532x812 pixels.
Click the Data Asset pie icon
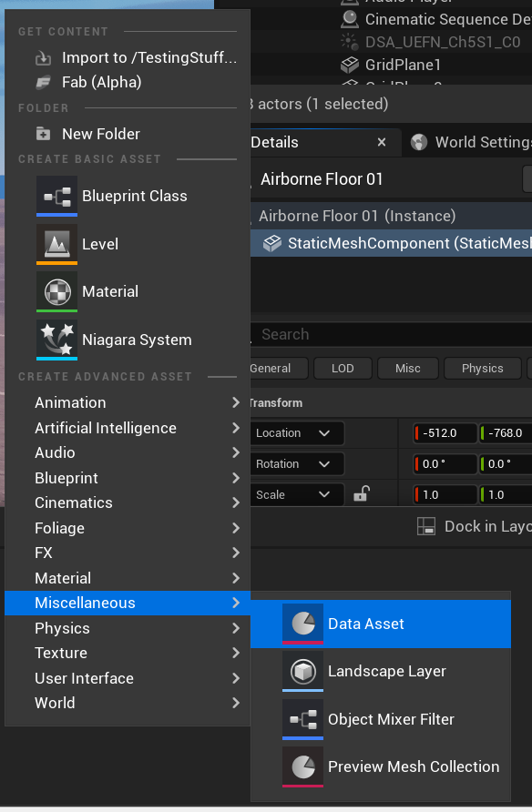pos(303,624)
